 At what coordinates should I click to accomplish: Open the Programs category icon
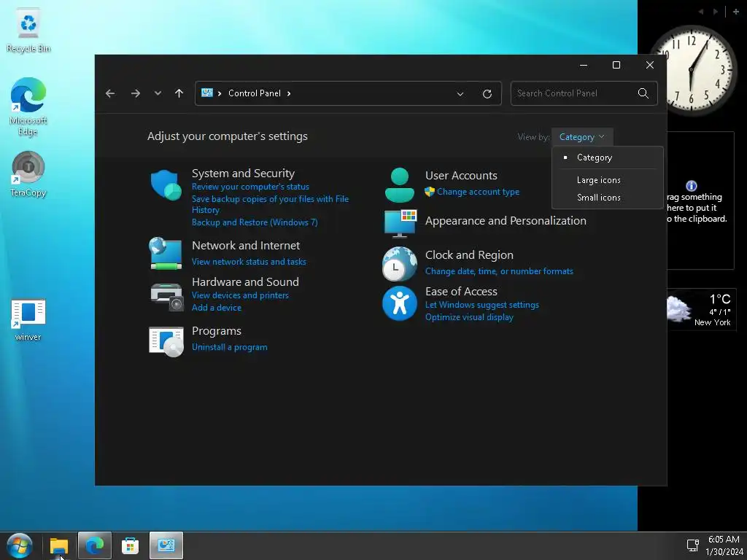[166, 341]
